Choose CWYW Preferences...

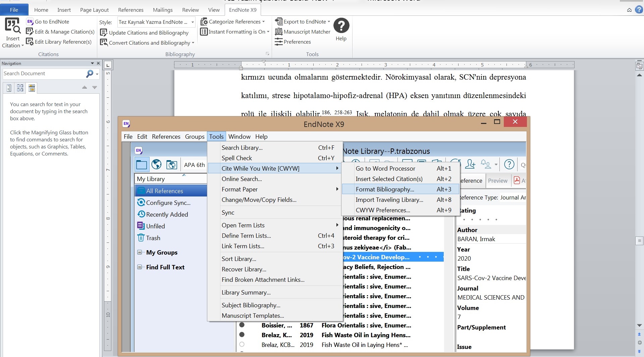(x=400, y=210)
